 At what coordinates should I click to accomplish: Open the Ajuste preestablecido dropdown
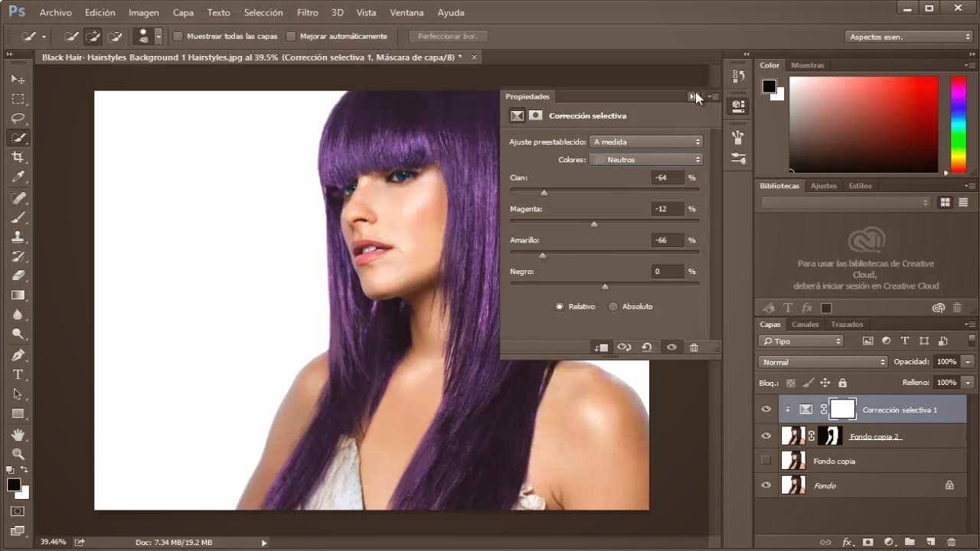pos(647,142)
